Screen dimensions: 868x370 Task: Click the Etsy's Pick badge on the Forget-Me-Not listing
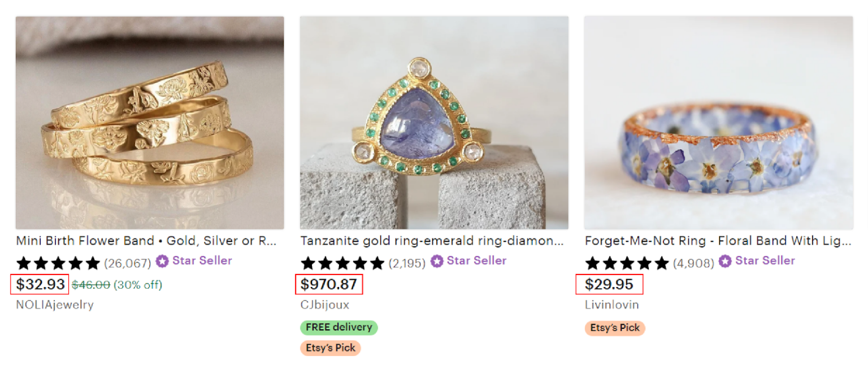pyautogui.click(x=614, y=328)
